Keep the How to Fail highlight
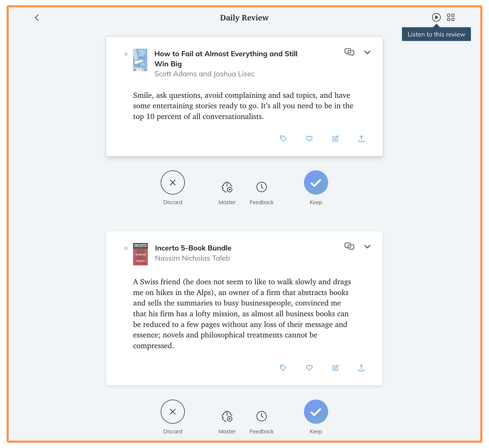Image resolution: width=489 pixels, height=448 pixels. [316, 183]
